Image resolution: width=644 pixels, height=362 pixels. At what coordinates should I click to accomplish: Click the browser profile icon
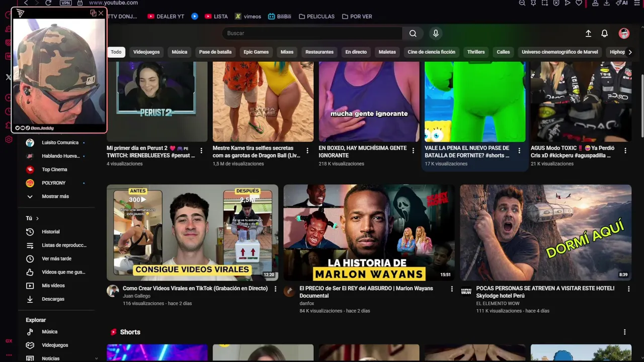pyautogui.click(x=595, y=3)
